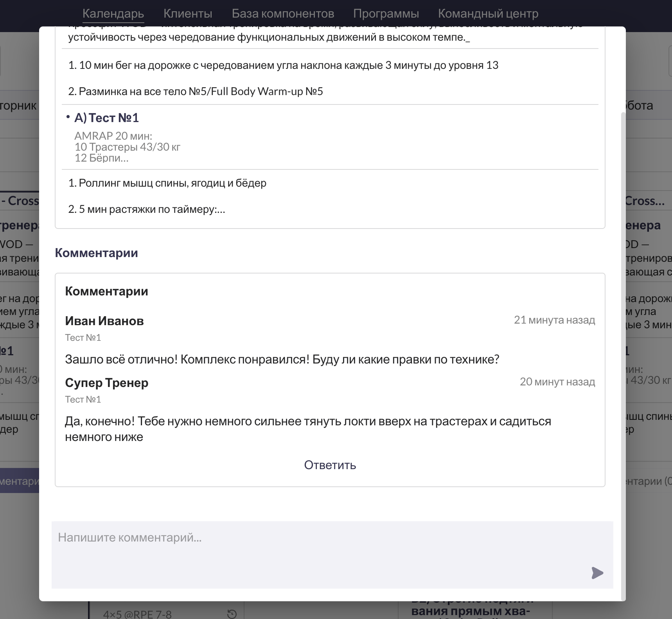
Task: Click Тест №1 tag under Иван Иванов
Action: point(83,338)
